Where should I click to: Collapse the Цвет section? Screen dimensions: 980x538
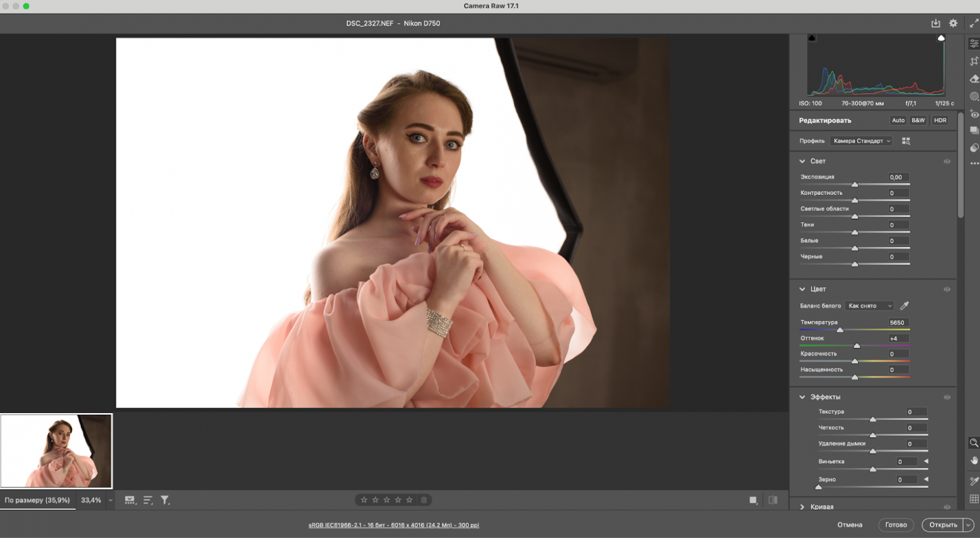coord(802,289)
